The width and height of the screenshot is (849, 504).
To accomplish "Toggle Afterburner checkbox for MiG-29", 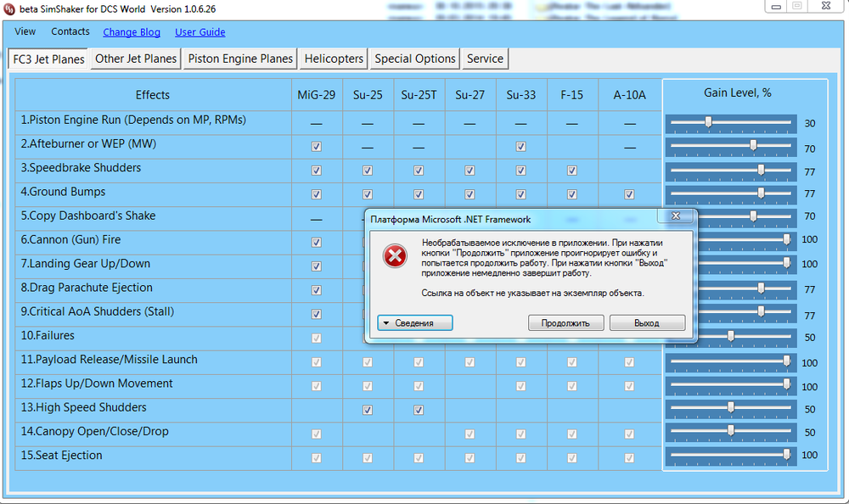I will click(316, 147).
